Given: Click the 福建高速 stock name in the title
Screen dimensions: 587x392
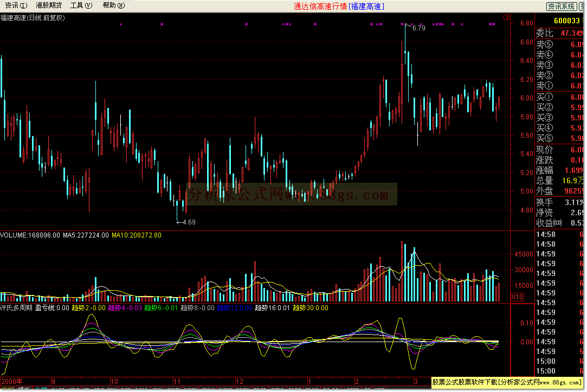Looking at the screenshot, I should coord(366,7).
